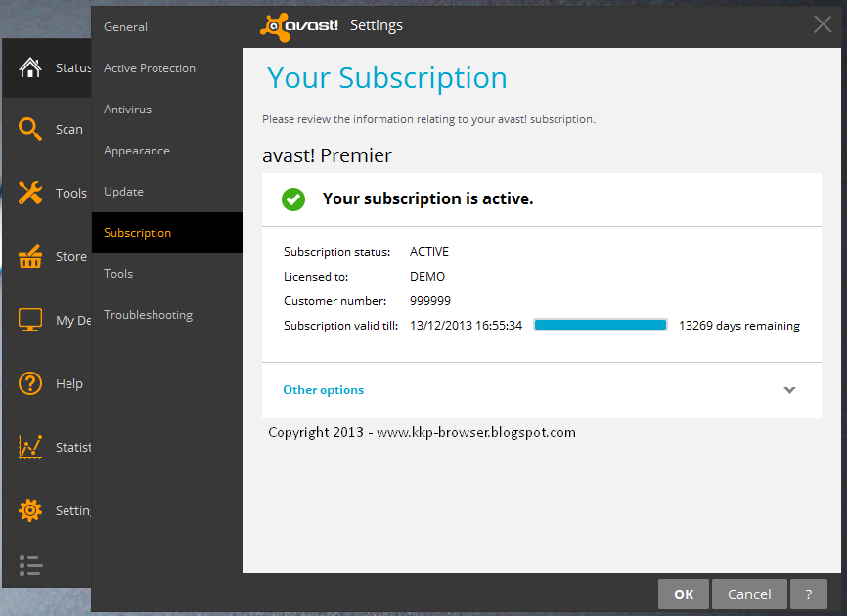Click the Your Subscription heading

pyautogui.click(x=386, y=78)
